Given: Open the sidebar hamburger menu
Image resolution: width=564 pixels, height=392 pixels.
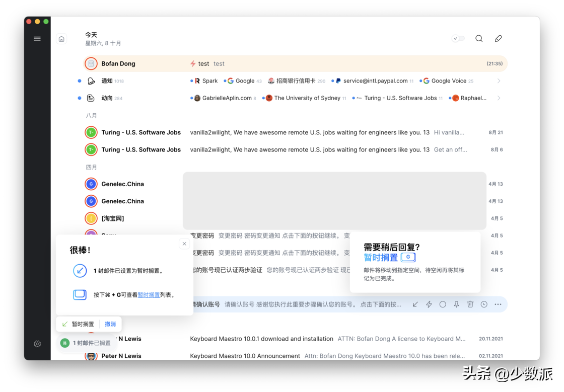Looking at the screenshot, I should 37,39.
